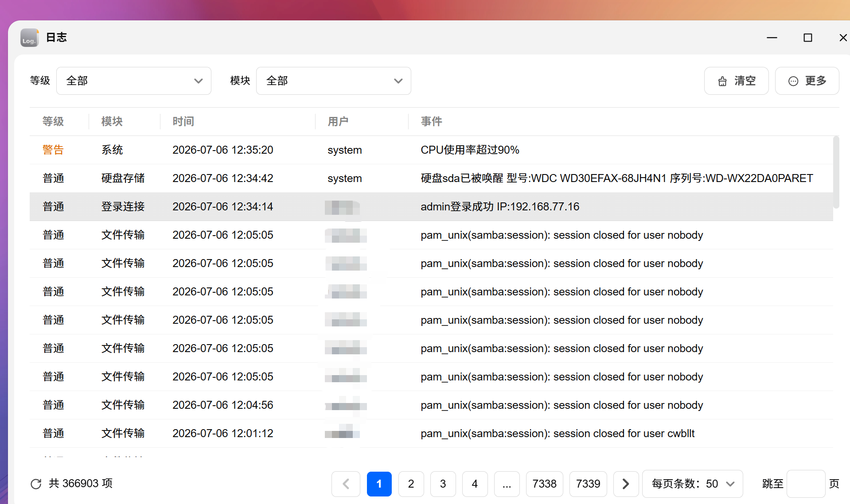Click the pagination ellipsis button

507,484
